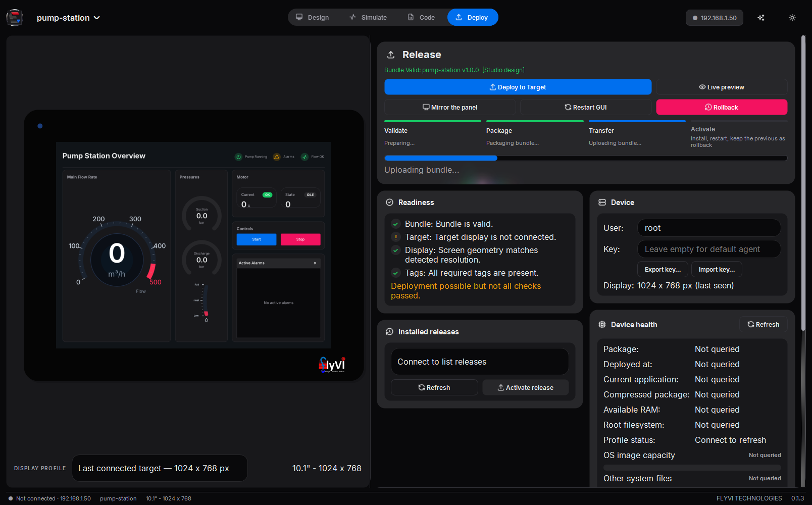Click the 192.168.1.50 target address button
The image size is (812, 505).
point(714,18)
